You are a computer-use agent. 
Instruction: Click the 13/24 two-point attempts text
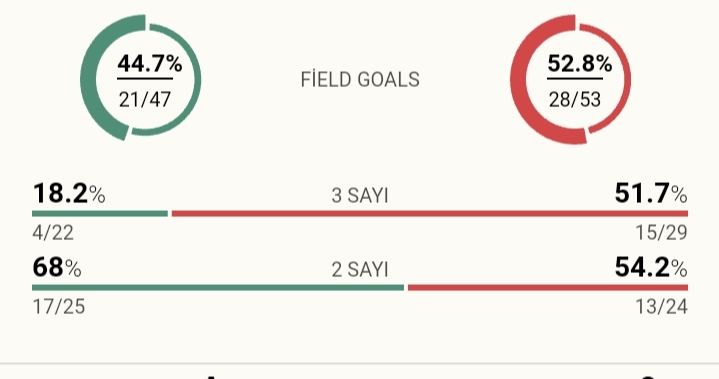[x=661, y=307]
